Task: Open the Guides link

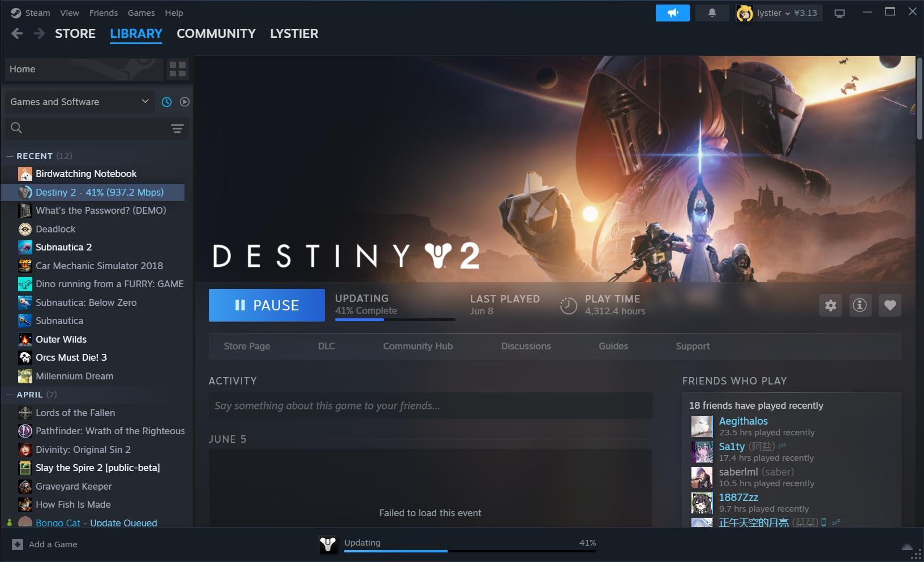Action: point(613,346)
